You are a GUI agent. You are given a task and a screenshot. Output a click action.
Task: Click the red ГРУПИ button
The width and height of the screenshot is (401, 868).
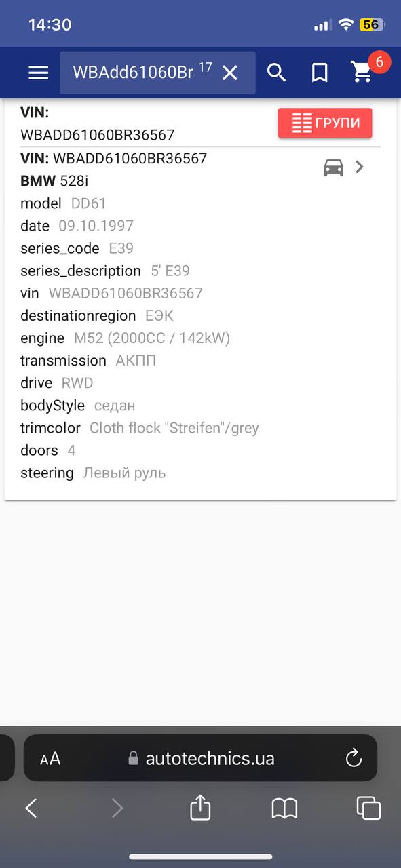click(325, 123)
